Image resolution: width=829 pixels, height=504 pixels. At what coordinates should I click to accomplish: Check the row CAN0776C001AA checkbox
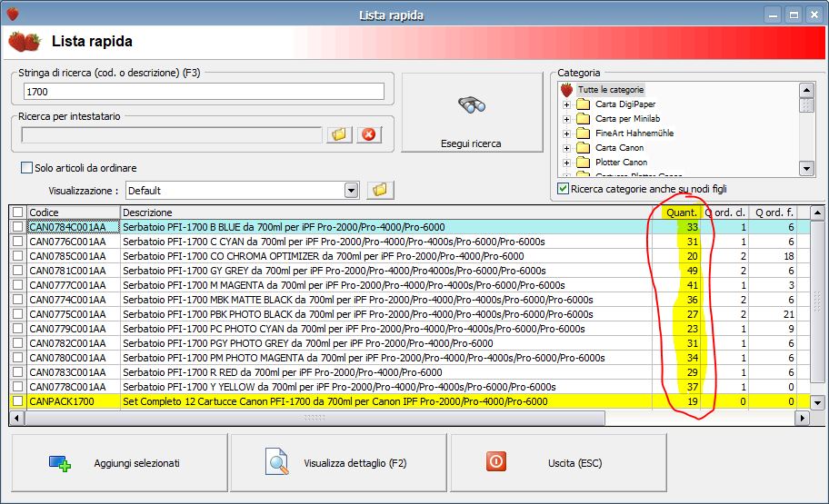(18, 242)
